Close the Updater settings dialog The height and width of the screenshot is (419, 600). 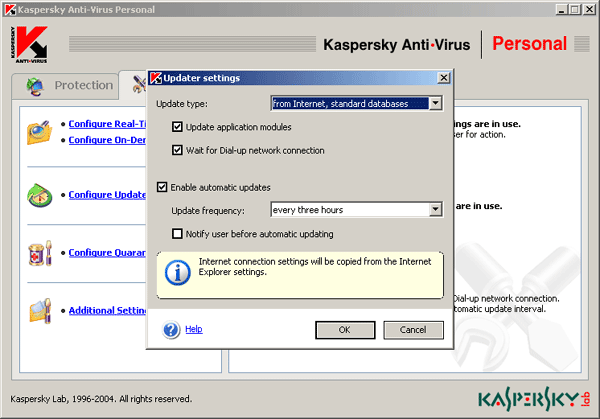[443, 78]
